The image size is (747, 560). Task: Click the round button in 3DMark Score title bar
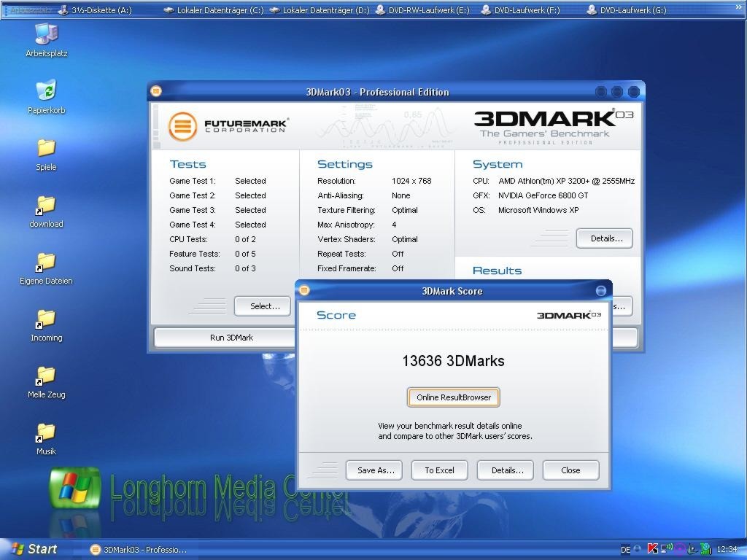coord(601,290)
